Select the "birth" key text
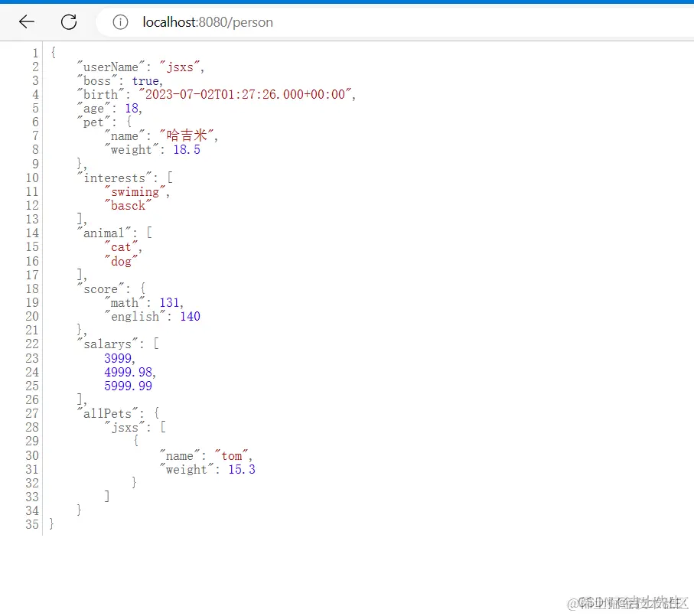Image resolution: width=694 pixels, height=616 pixels. 100,94
